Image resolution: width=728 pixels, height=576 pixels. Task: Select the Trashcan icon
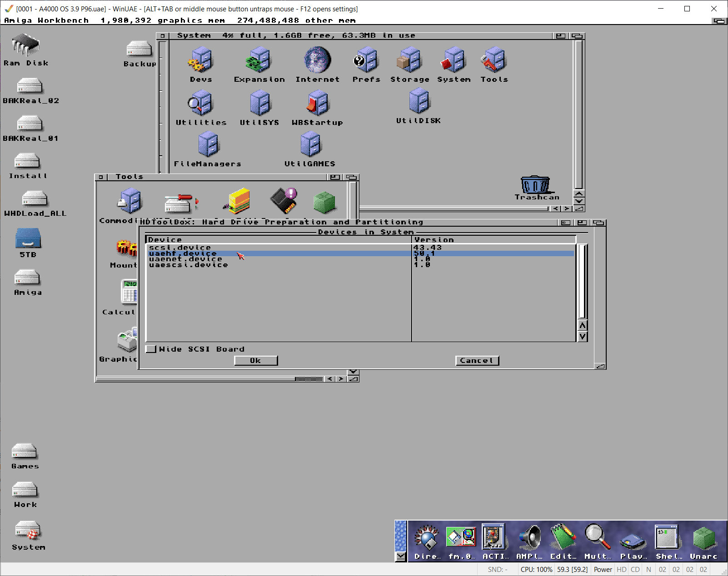click(536, 188)
